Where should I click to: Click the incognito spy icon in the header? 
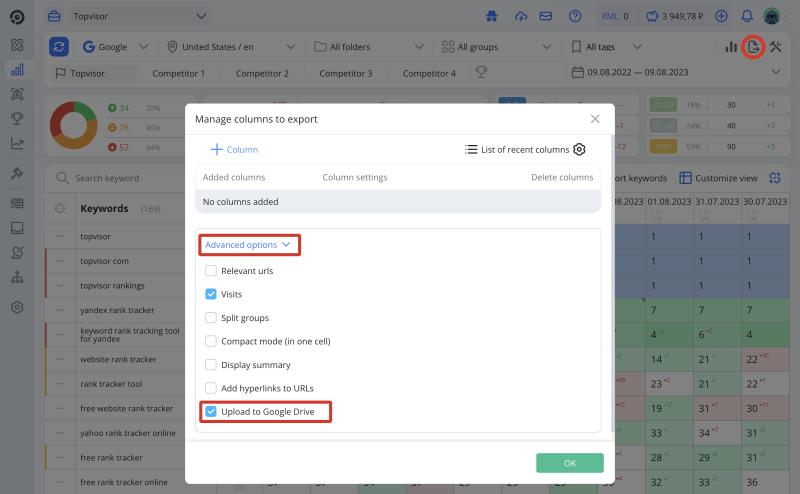pyautogui.click(x=492, y=16)
